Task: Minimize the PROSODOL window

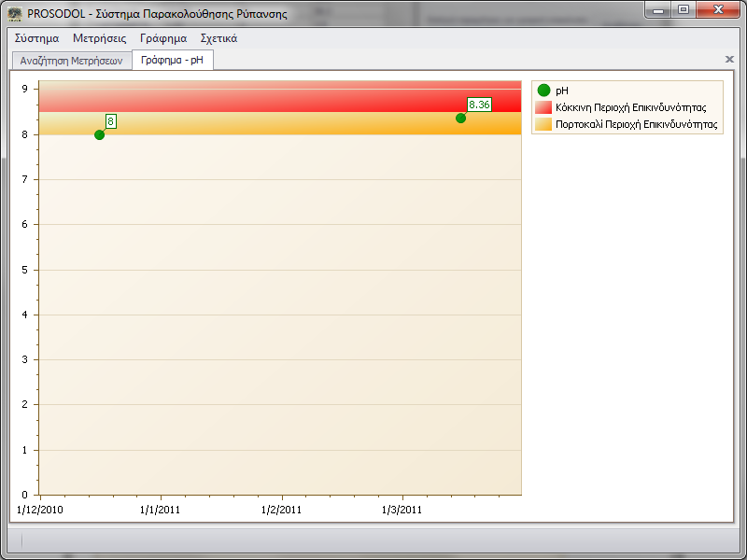Action: coord(658,10)
